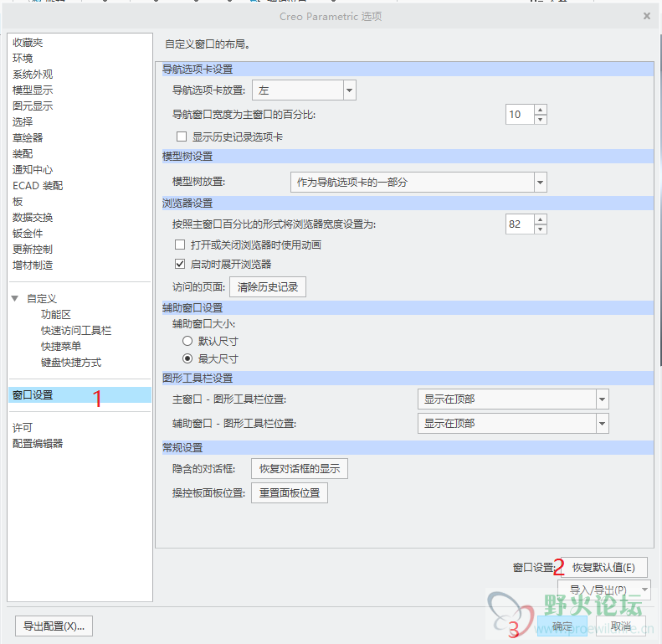662x644 pixels.
Task: Open 主窗口 图形工具栏位置 dropdown
Action: click(x=513, y=399)
